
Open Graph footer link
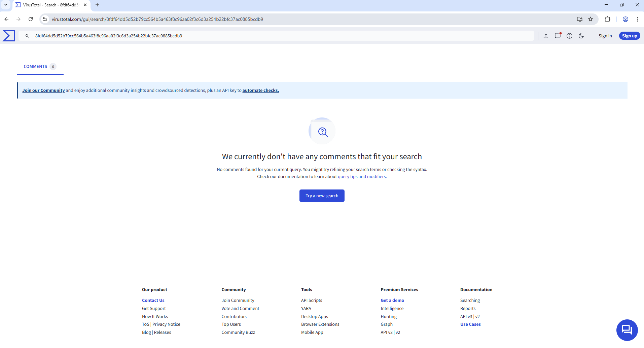[x=387, y=324]
